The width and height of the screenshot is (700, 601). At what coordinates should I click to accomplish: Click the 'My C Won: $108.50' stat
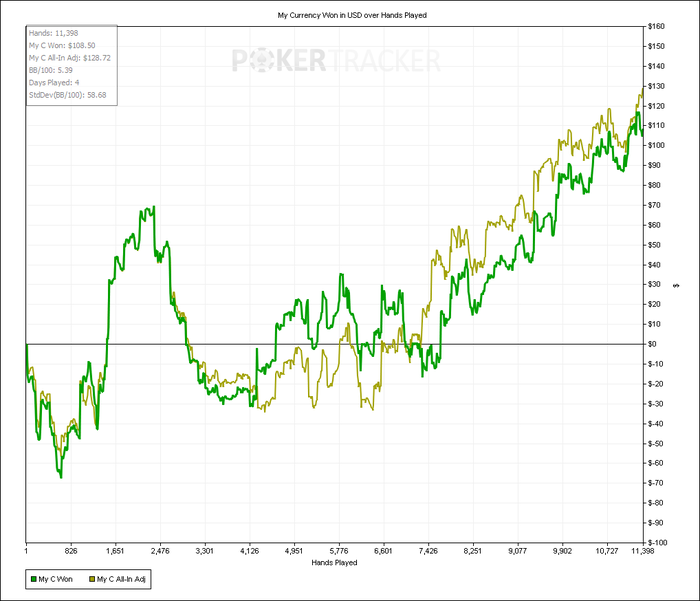62,46
